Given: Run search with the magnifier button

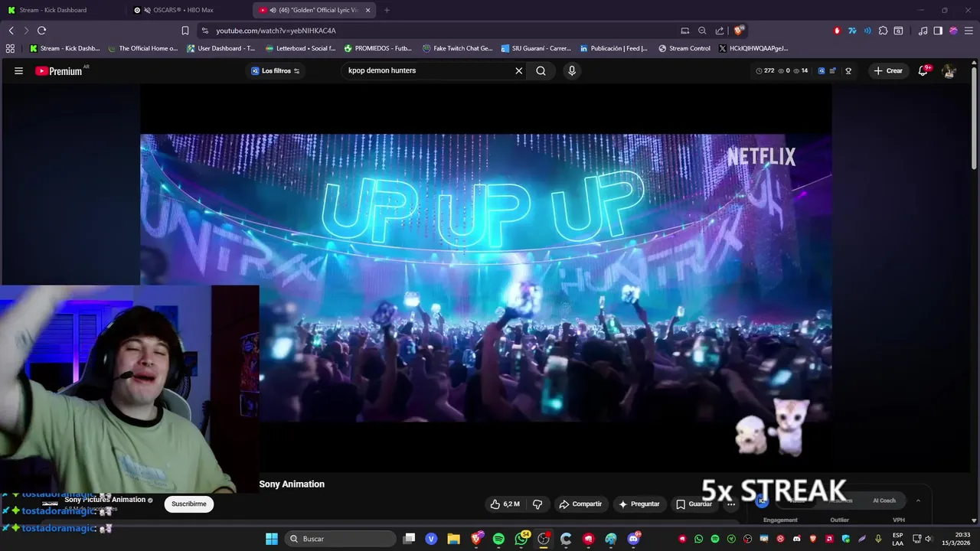Looking at the screenshot, I should 541,70.
